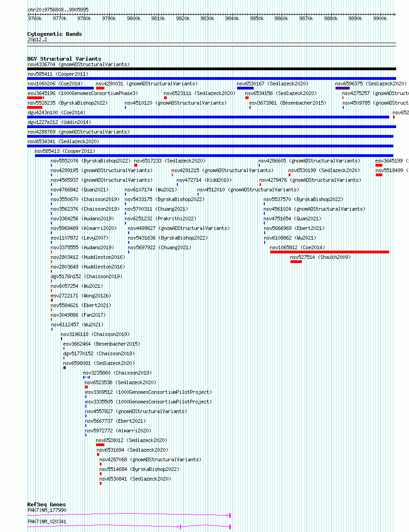Select dgv4243n100 (Coe2014) label
The width and height of the screenshot is (409, 532).
(57, 112)
